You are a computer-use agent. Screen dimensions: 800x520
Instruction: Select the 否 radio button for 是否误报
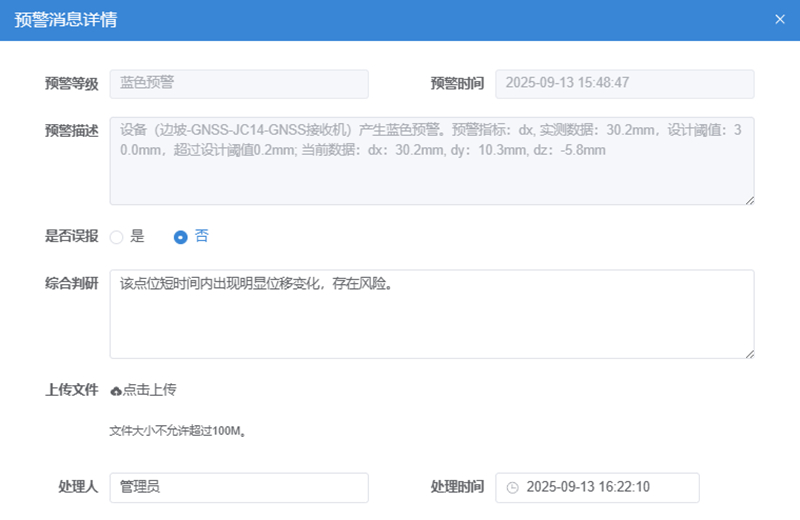(181, 237)
